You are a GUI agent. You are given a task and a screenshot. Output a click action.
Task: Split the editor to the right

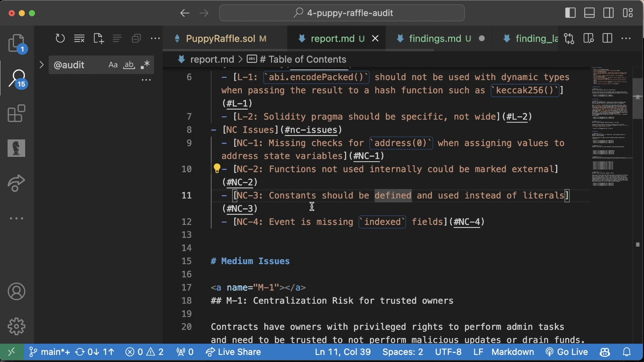[607, 39]
